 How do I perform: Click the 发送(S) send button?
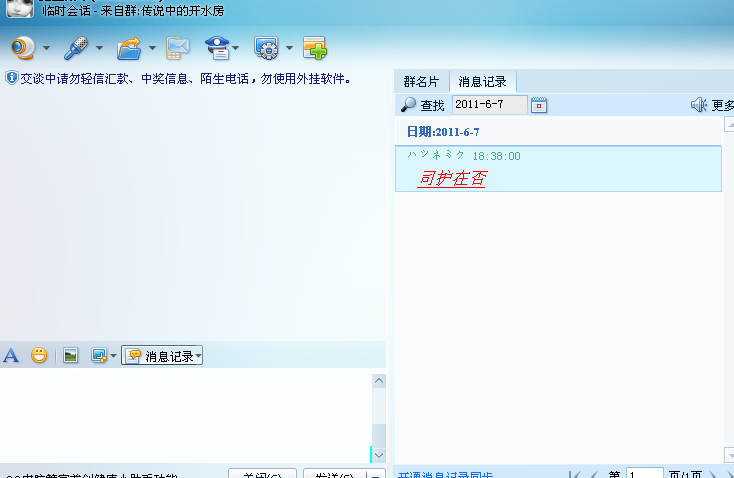pyautogui.click(x=335, y=473)
